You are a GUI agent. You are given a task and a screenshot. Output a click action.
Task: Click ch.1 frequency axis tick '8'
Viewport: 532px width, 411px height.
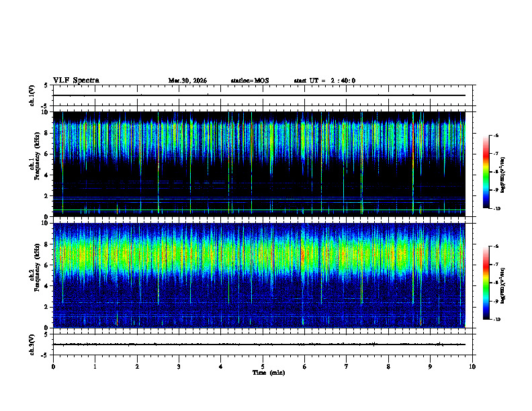point(46,133)
